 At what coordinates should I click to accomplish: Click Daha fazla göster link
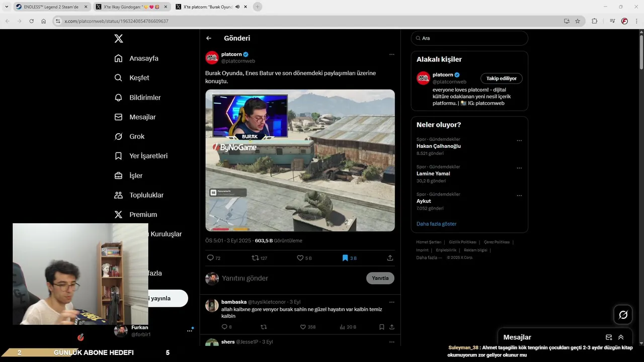[x=436, y=224]
